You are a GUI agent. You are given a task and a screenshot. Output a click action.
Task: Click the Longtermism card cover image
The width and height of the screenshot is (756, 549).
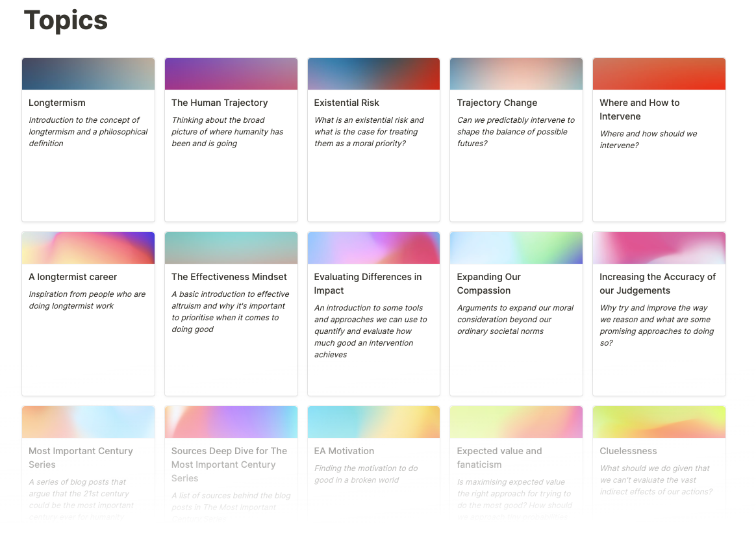click(x=88, y=73)
